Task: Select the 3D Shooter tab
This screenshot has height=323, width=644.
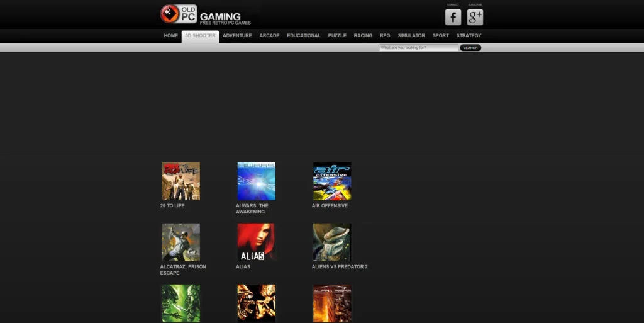Action: click(200, 36)
